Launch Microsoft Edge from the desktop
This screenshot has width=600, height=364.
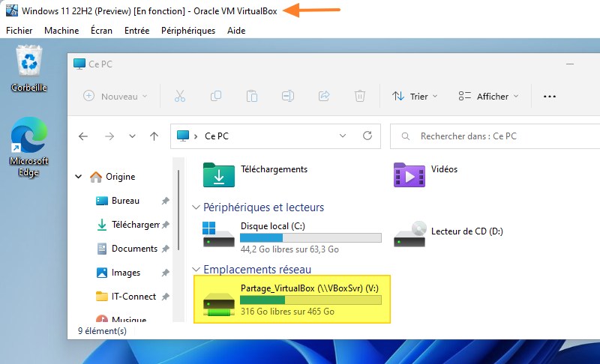pyautogui.click(x=29, y=135)
